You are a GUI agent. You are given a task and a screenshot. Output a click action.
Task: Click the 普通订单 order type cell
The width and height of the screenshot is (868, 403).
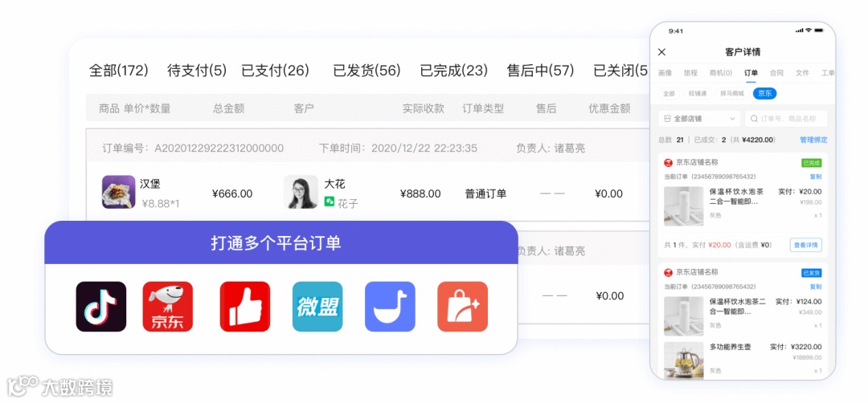tap(485, 194)
